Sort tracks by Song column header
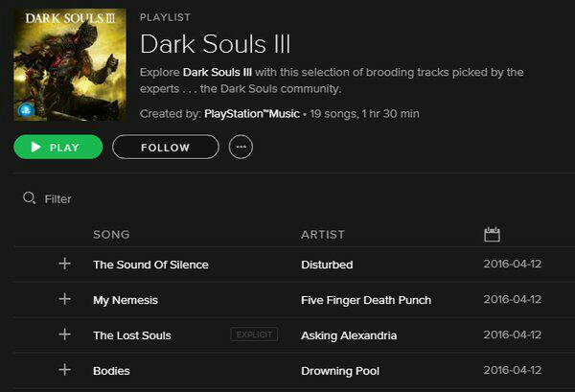 [111, 234]
